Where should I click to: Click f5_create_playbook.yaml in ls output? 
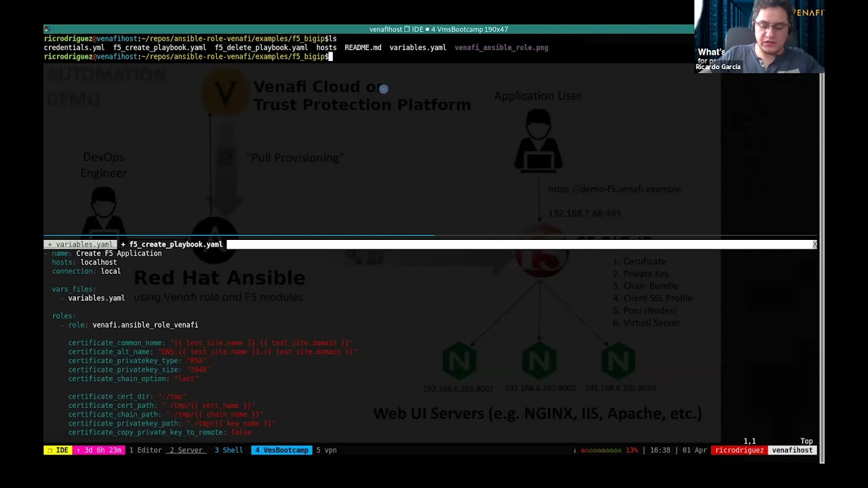(159, 47)
